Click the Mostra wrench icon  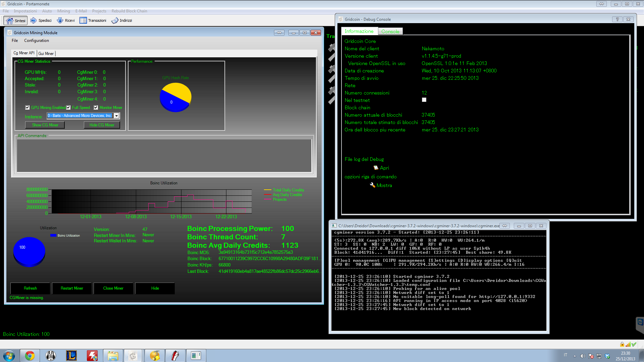372,185
